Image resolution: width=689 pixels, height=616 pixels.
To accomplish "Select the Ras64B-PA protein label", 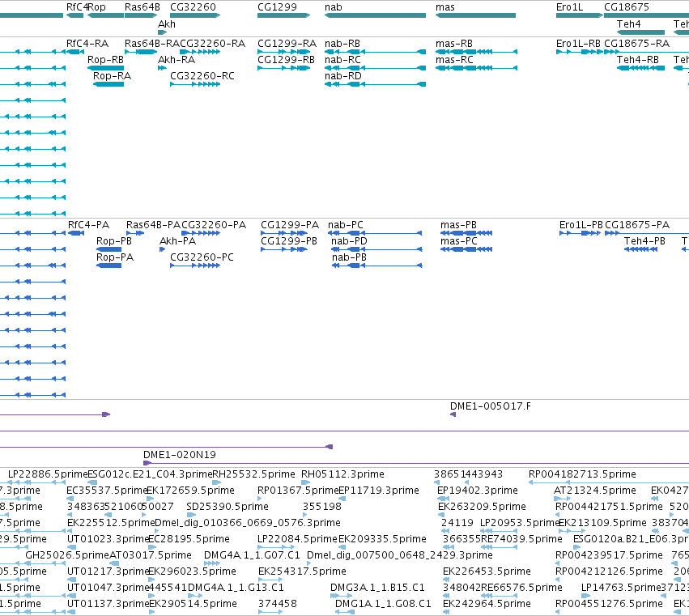I will click(153, 225).
